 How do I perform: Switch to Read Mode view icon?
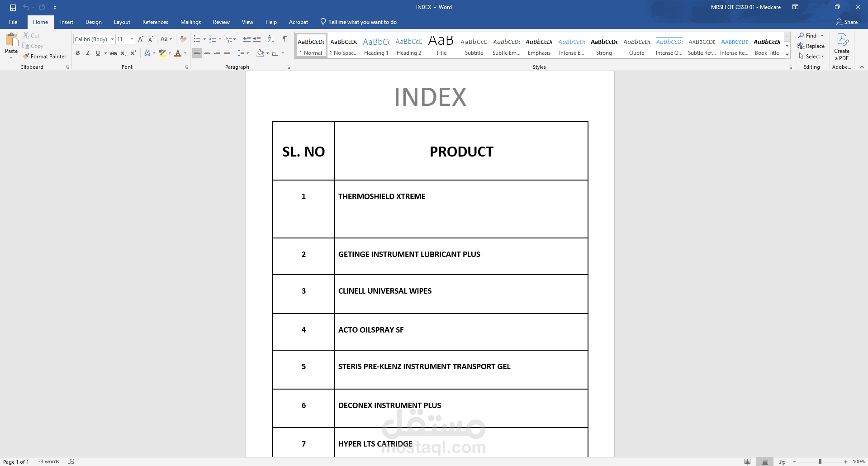747,461
